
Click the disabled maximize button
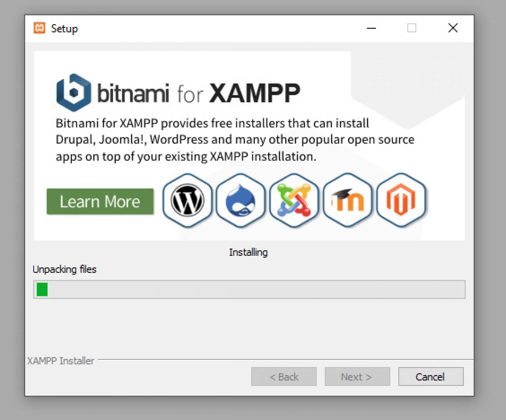(412, 28)
